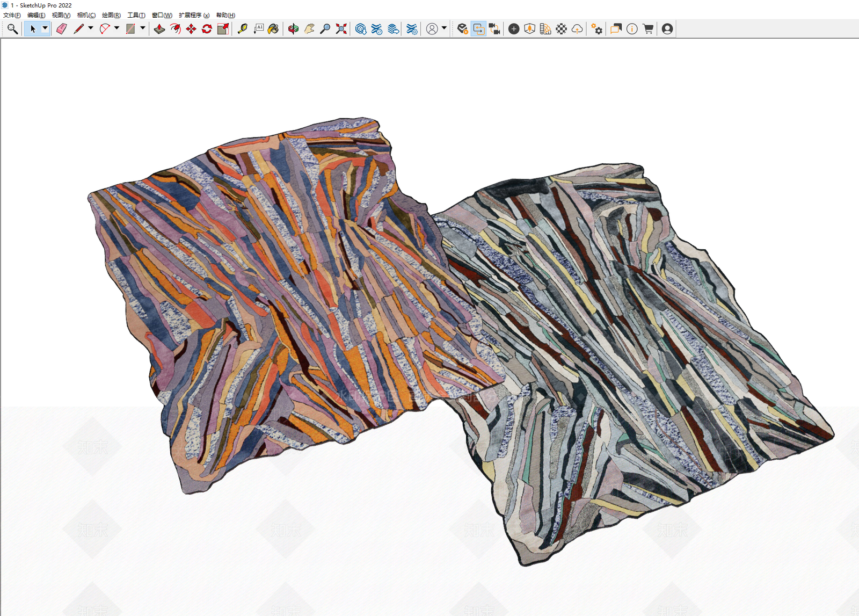Open the 文件(F) menu

(x=12, y=15)
